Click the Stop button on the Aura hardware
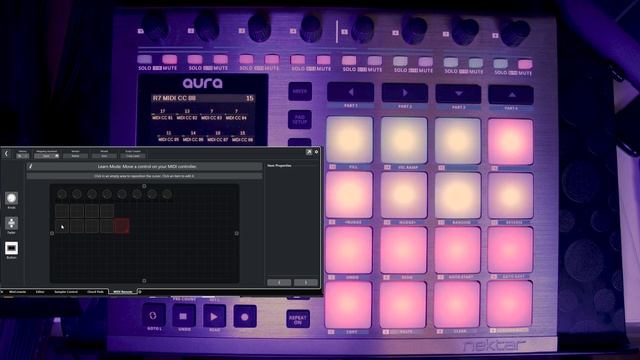Screen dimensions: 640x360 click(184, 316)
